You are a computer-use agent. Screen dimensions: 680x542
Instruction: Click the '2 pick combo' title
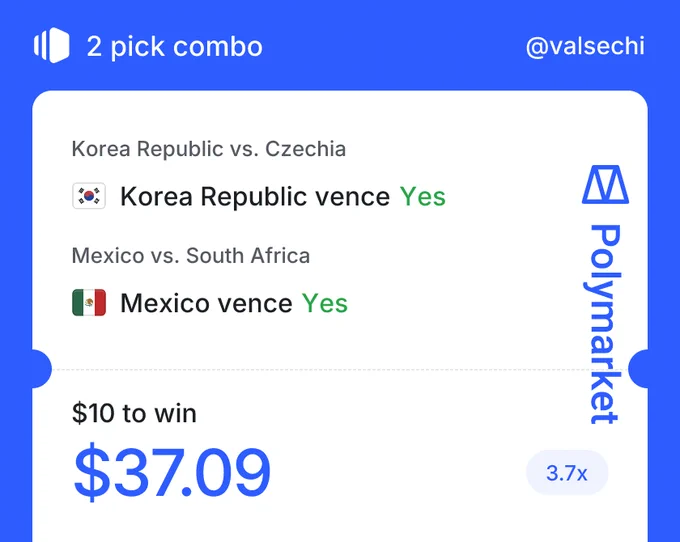[174, 46]
